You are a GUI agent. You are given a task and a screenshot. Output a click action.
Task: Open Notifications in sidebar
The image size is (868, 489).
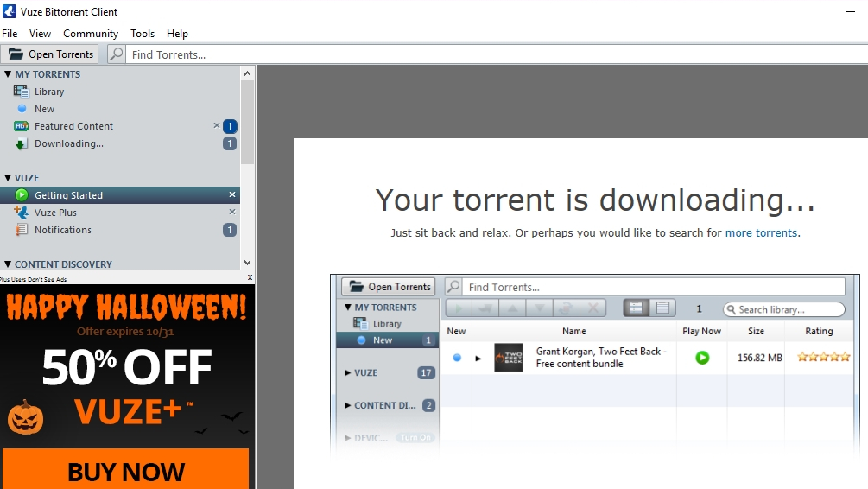point(62,230)
